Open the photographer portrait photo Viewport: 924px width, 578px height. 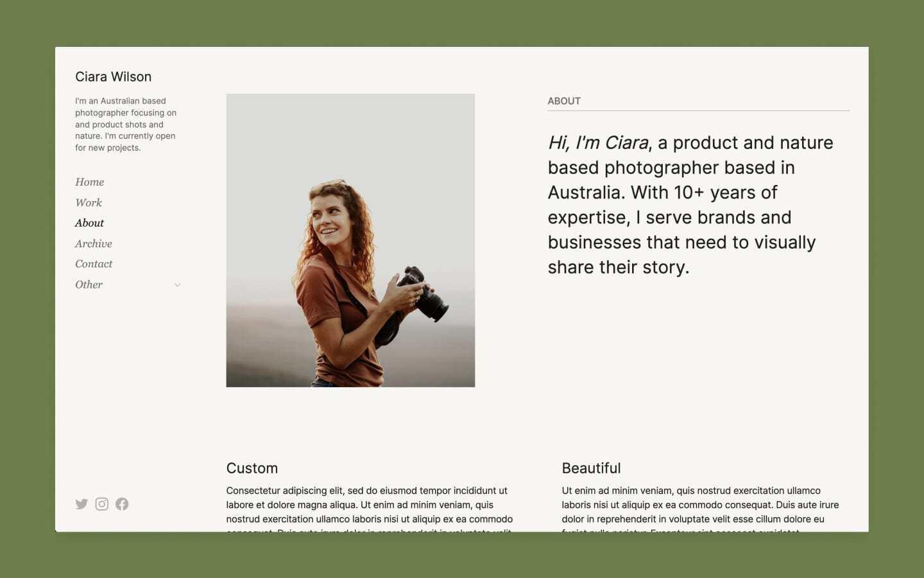pos(350,240)
